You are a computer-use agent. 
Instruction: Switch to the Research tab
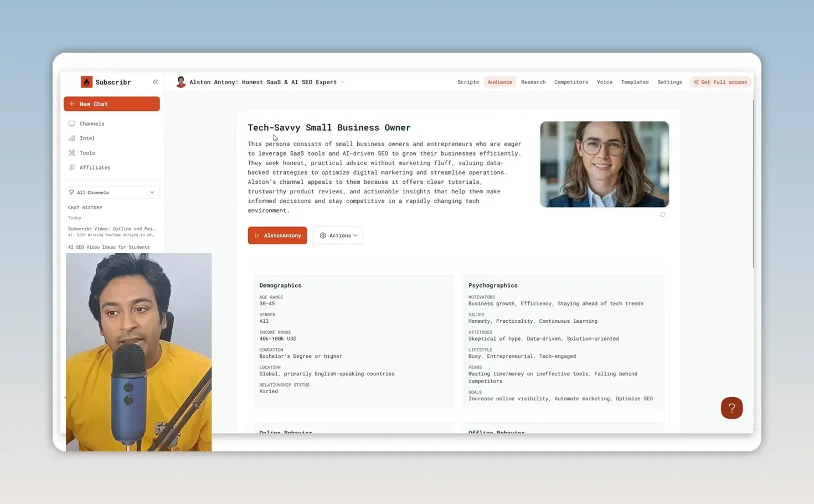click(533, 82)
